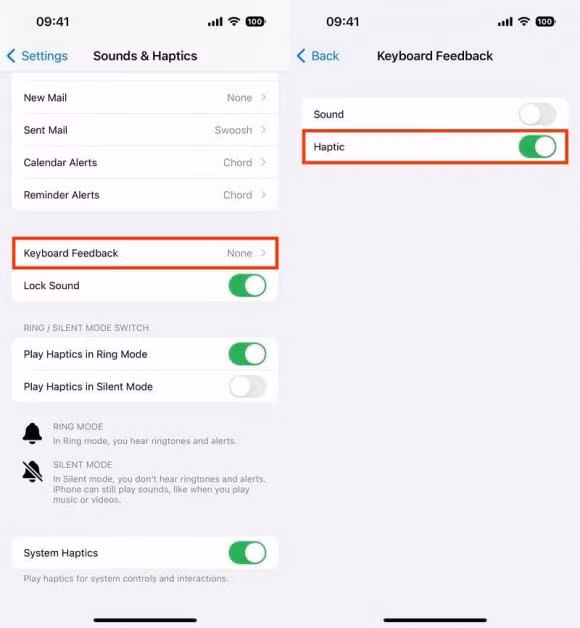Tap the battery icon on Keyboard Feedback screen

(546, 22)
